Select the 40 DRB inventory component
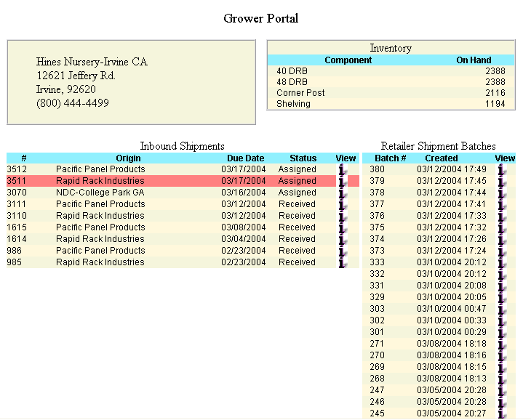531x420 pixels. click(x=292, y=71)
